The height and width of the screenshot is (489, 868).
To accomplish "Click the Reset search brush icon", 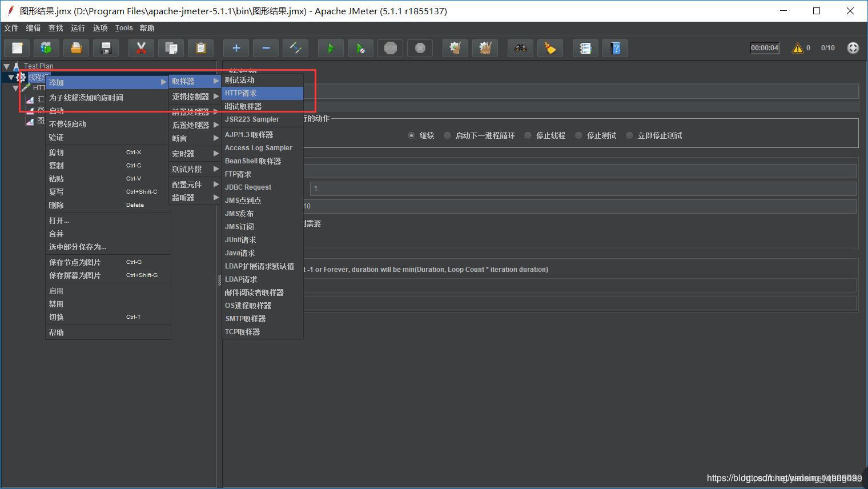I will pos(550,48).
